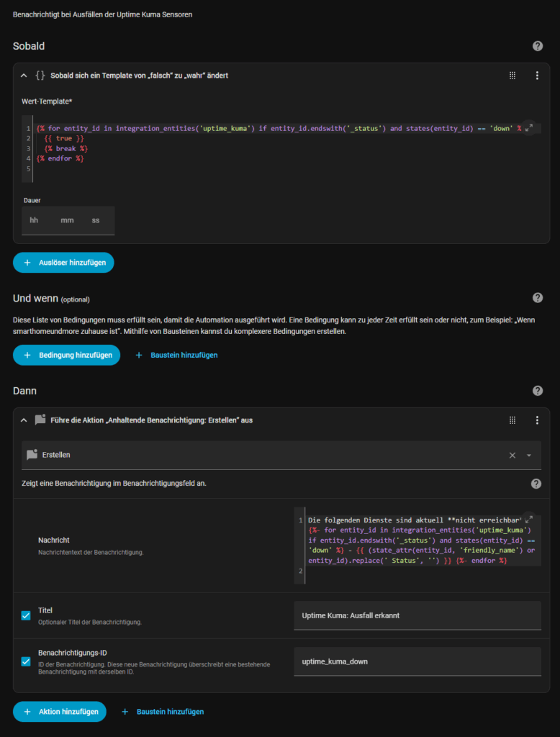The image size is (560, 737).
Task: Focus the Dauer seconds field
Action: 96,220
